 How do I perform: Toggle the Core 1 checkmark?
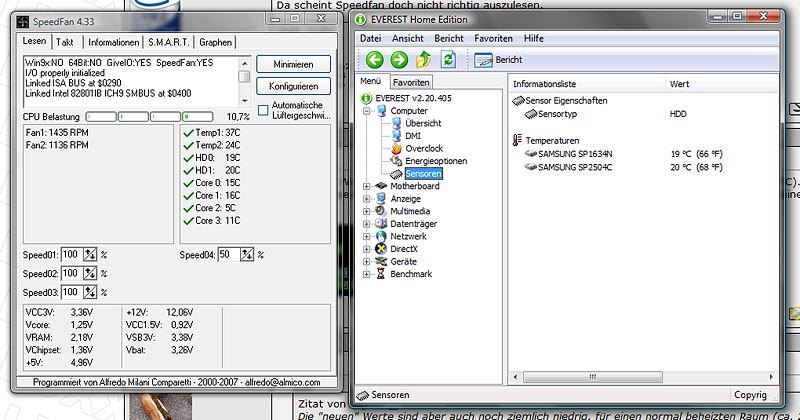tap(188, 195)
